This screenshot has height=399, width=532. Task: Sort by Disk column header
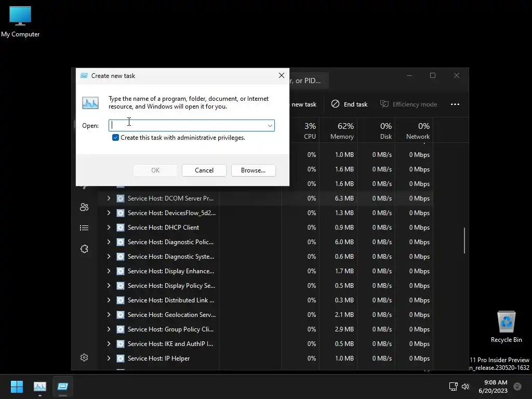click(376, 130)
